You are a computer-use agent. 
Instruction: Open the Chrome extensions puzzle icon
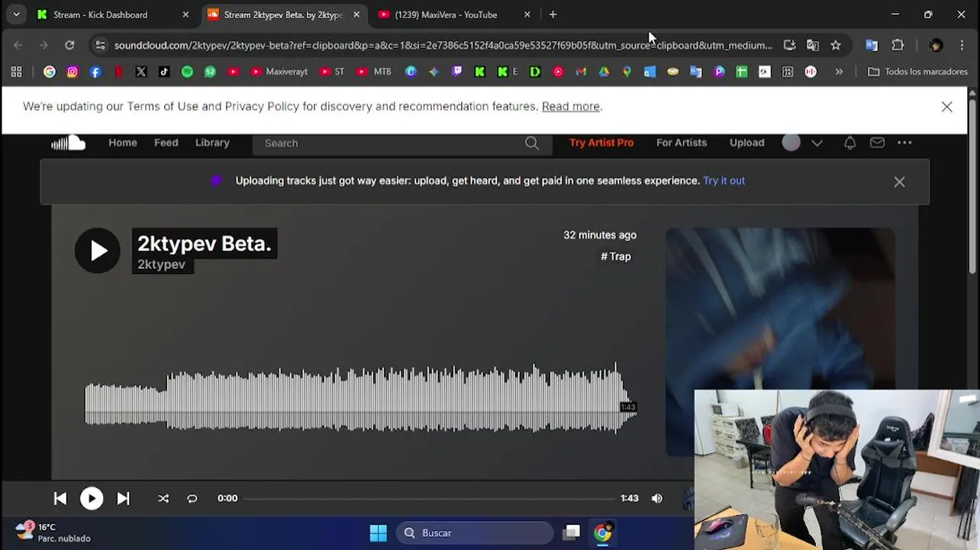[x=898, y=45]
